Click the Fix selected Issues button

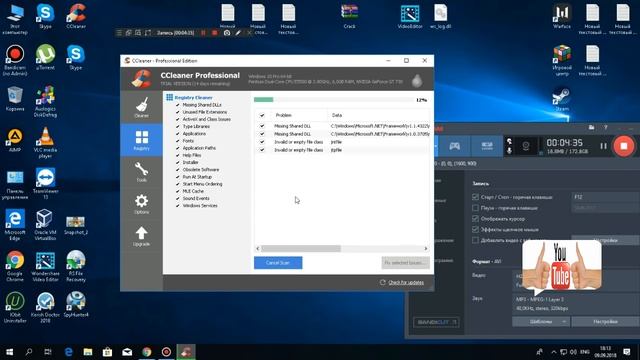(405, 263)
